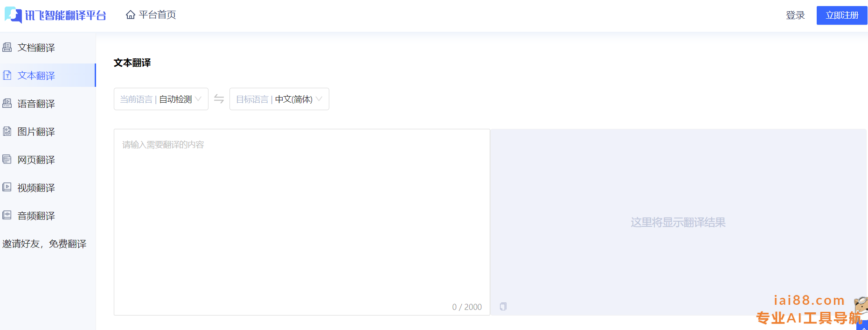The width and height of the screenshot is (868, 330).
Task: Expand target language list via chevron arrow
Action: (x=319, y=99)
